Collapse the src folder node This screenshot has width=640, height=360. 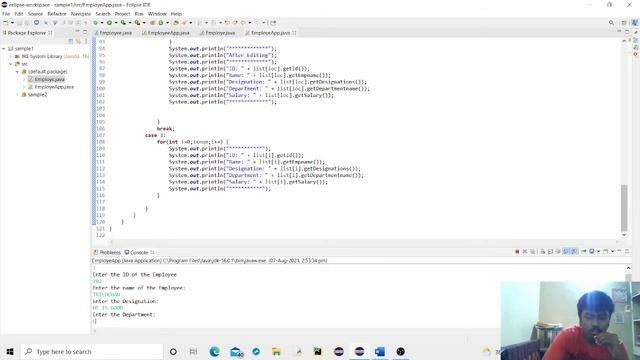coord(11,64)
